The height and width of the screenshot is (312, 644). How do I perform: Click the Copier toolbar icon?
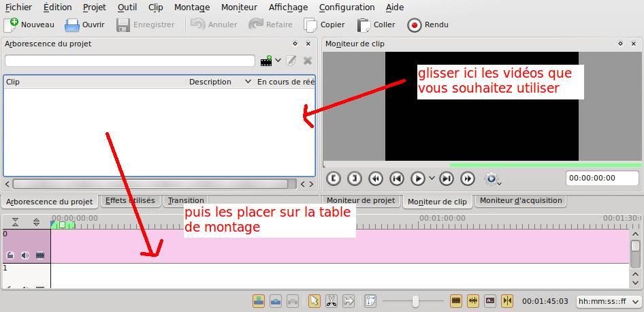[x=310, y=25]
